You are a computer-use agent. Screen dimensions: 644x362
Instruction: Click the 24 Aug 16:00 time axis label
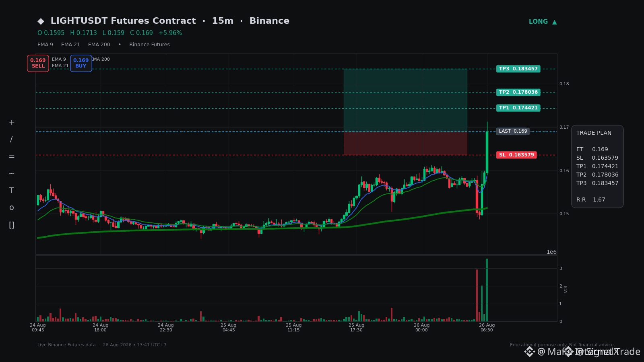pyautogui.click(x=101, y=328)
